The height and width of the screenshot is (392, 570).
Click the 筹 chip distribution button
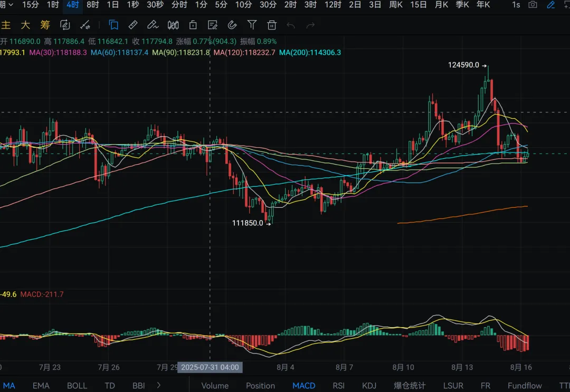45,25
